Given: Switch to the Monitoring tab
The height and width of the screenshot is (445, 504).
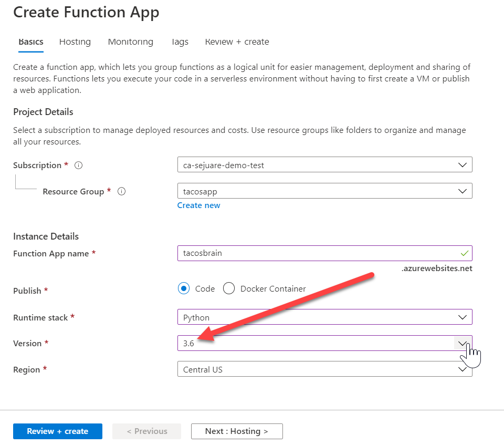Looking at the screenshot, I should click(x=130, y=42).
